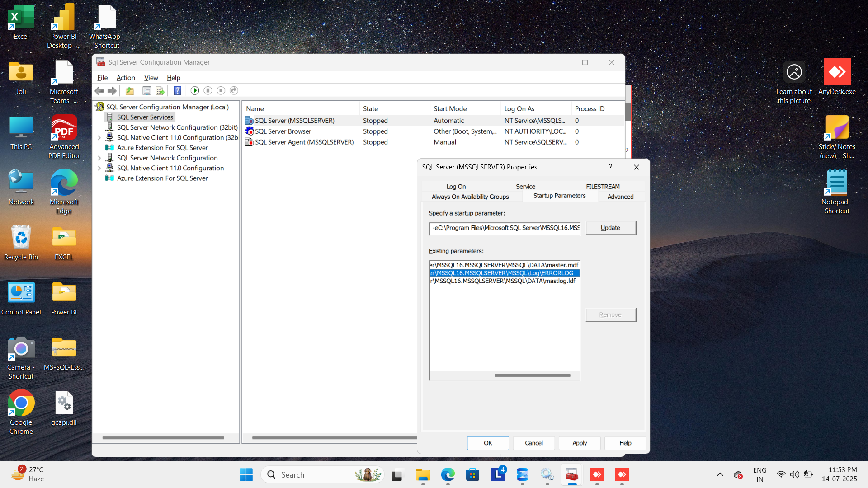The height and width of the screenshot is (488, 868).
Task: Switch to the FILESTREAM tab
Action: pyautogui.click(x=603, y=186)
